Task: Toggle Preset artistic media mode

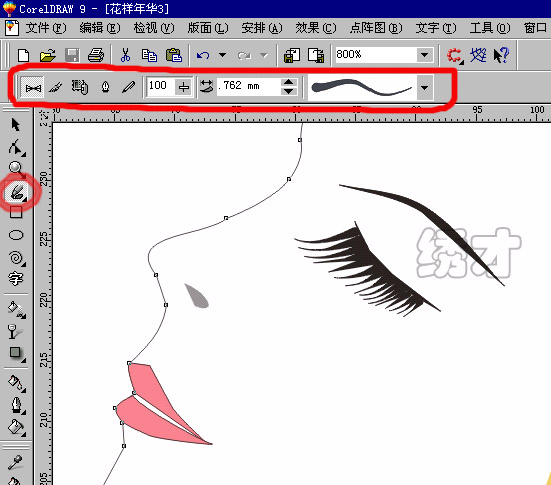Action: coord(32,87)
